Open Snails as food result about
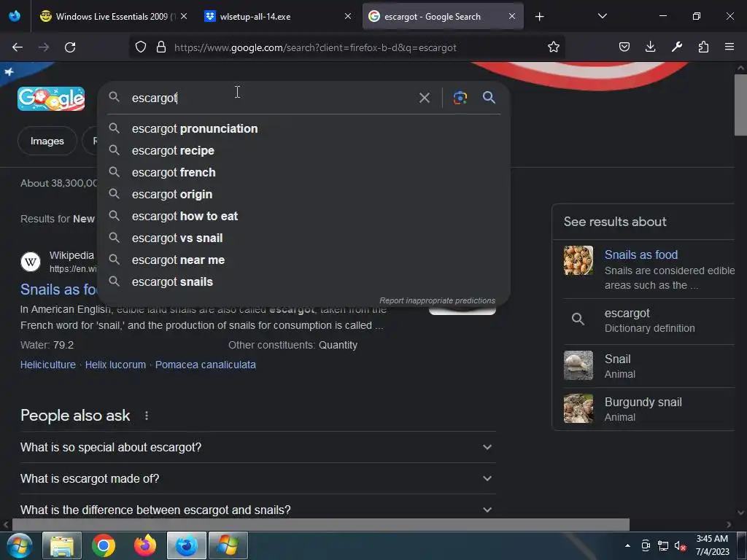Screen dimensions: 747x560 click(649, 270)
